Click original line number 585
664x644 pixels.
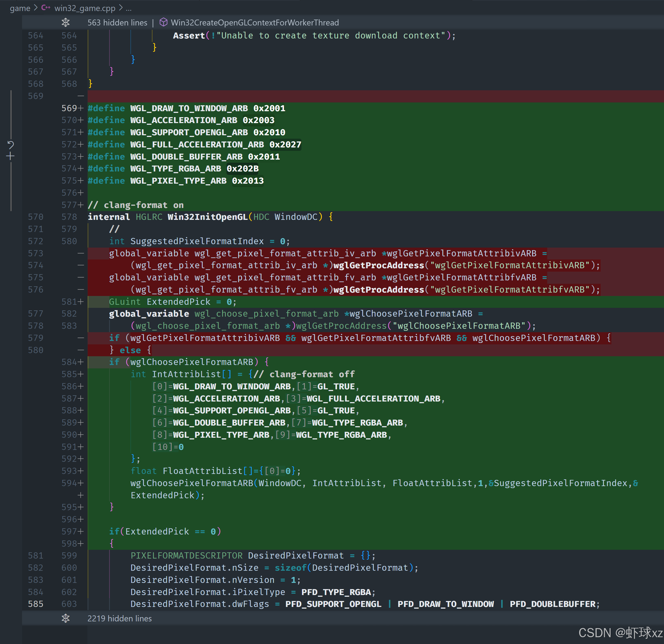click(36, 604)
